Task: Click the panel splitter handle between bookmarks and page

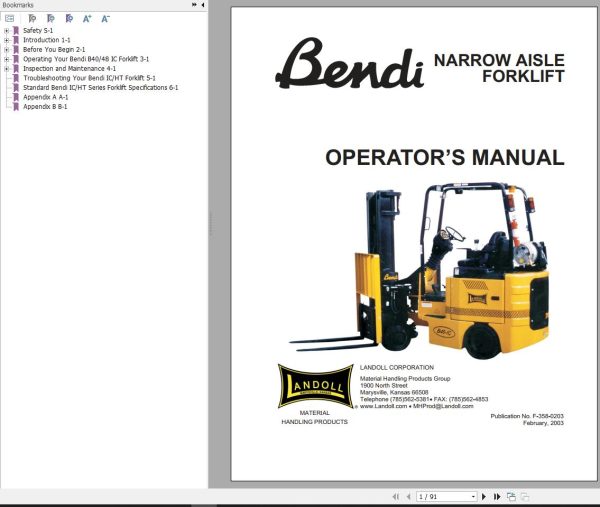Action: (x=210, y=224)
